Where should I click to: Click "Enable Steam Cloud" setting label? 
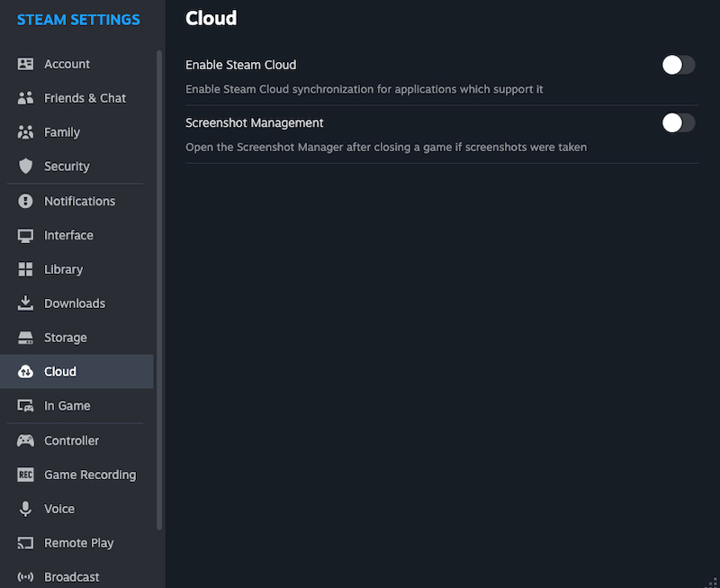[240, 65]
